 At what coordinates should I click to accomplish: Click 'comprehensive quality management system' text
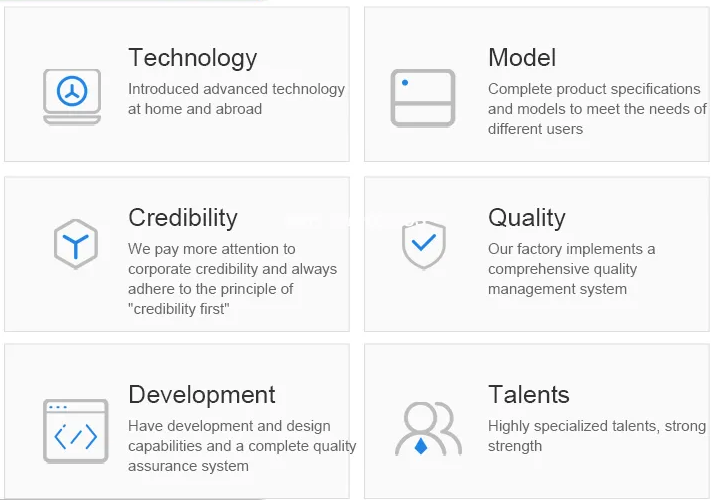(x=562, y=279)
